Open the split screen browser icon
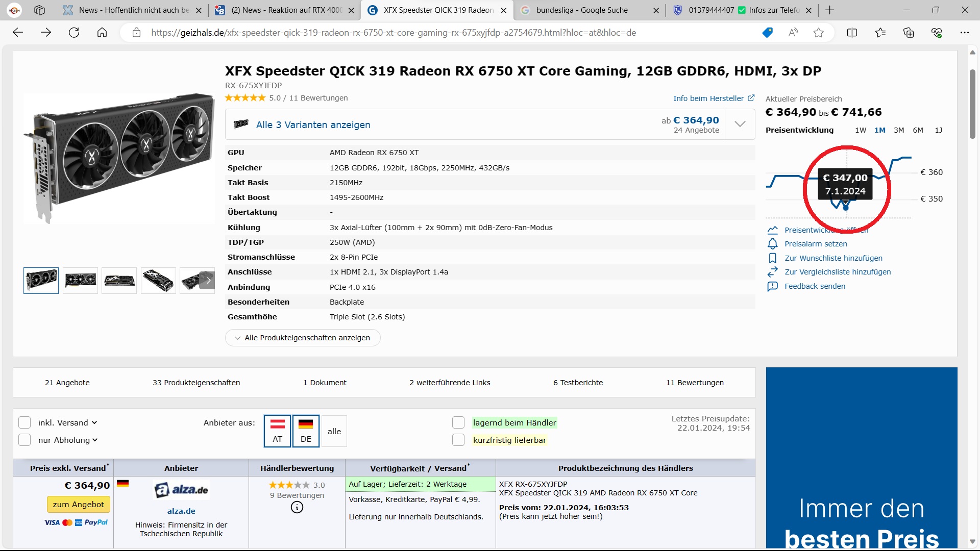The height and width of the screenshot is (551, 980). point(852,33)
